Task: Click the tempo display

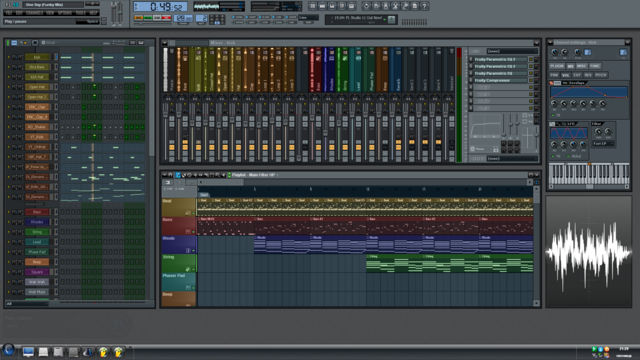Action: point(183,18)
